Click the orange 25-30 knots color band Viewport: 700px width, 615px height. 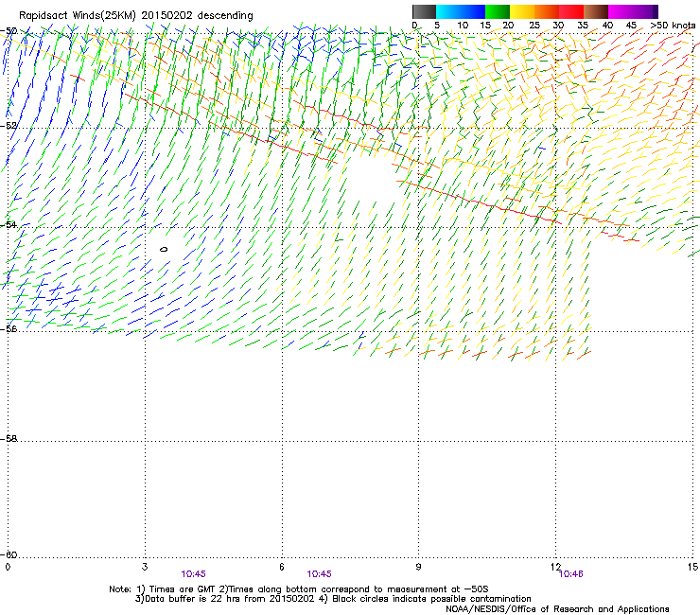(x=547, y=11)
